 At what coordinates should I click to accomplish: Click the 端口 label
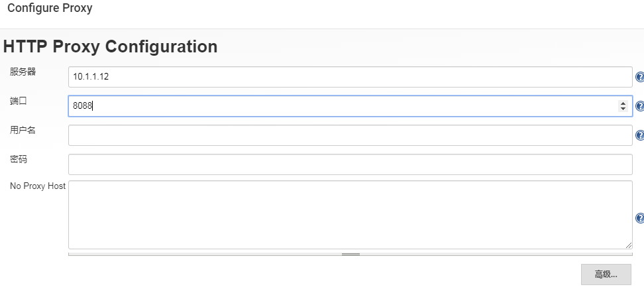19,101
